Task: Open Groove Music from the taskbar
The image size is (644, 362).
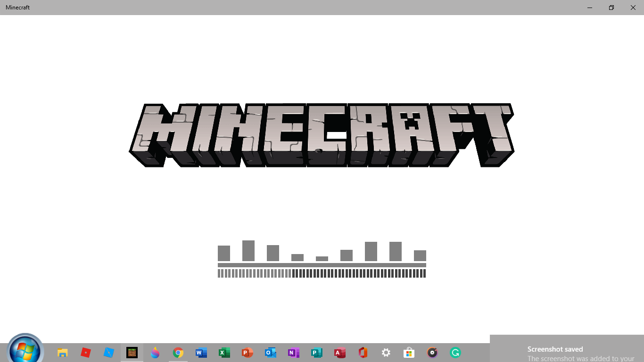Action: [432, 353]
